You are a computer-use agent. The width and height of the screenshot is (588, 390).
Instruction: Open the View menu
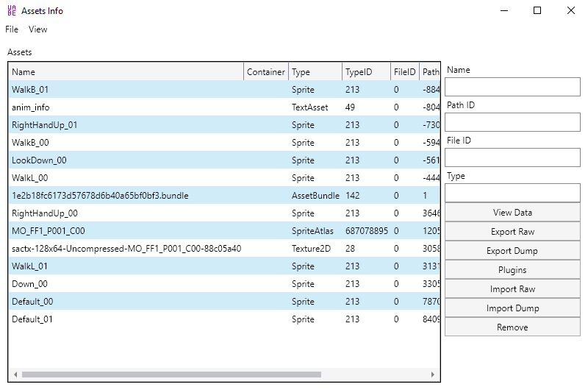(38, 29)
